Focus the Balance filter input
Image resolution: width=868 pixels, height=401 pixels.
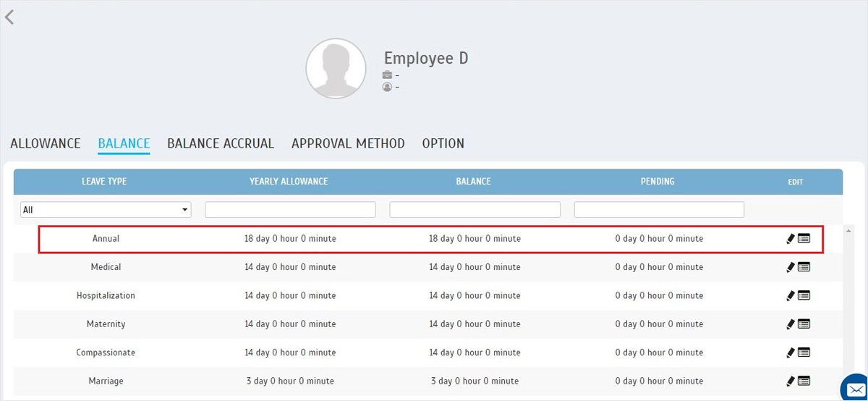point(475,210)
